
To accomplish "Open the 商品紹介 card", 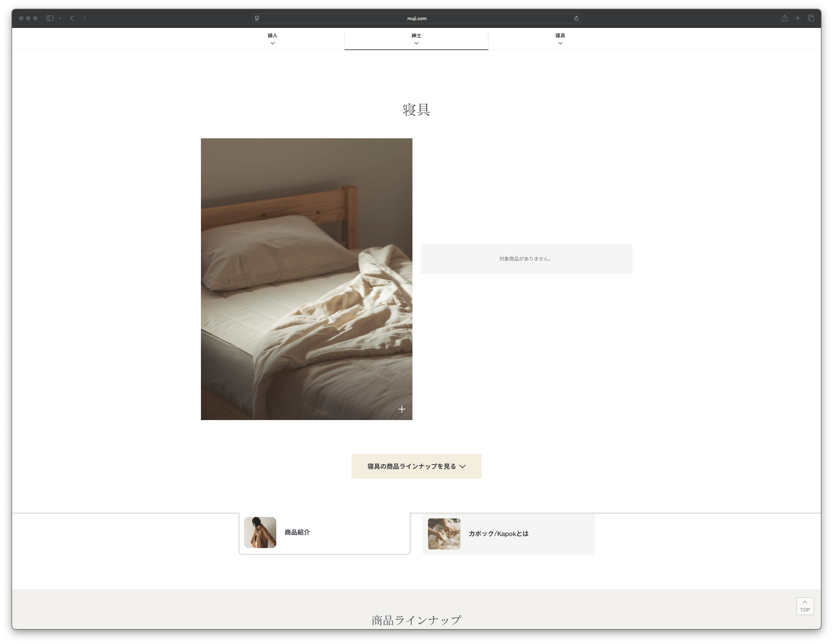I will pos(324,533).
